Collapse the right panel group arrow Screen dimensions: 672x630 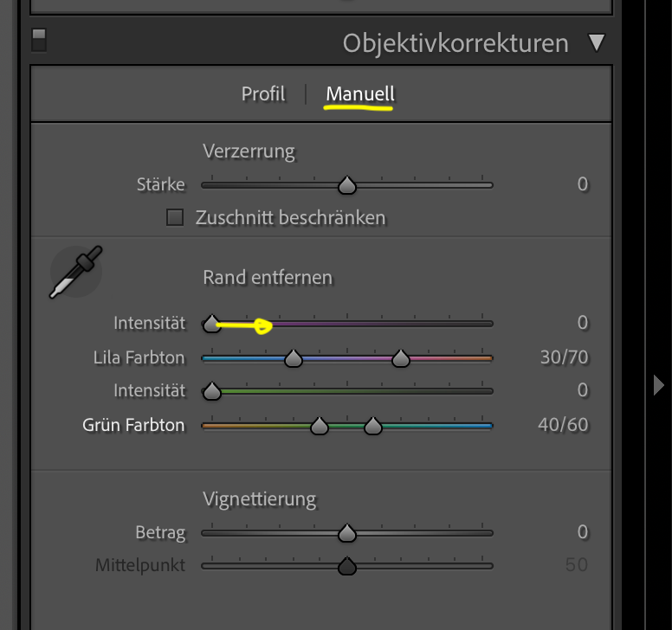coord(659,384)
